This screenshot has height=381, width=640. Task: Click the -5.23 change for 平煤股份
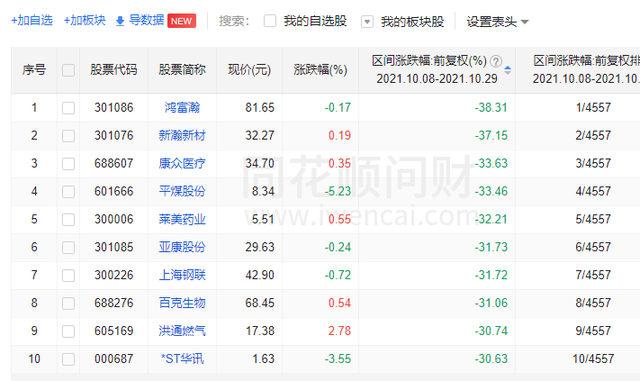[x=338, y=192]
